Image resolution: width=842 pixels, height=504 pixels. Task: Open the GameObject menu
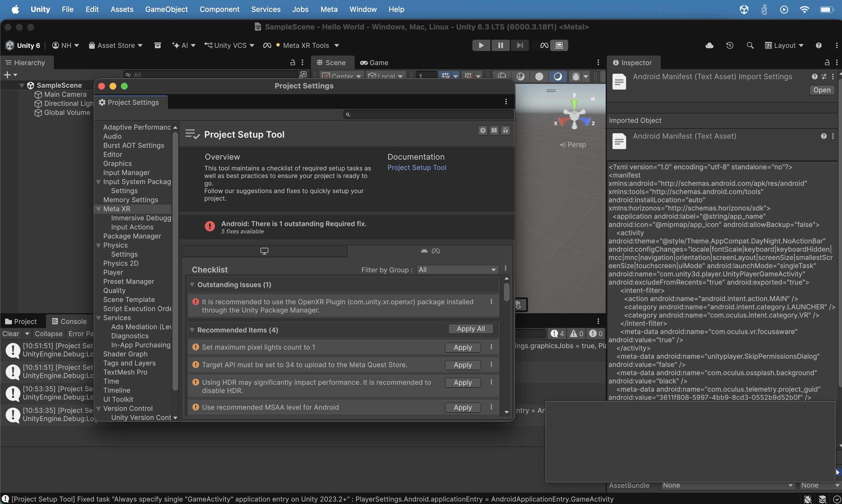(x=167, y=9)
